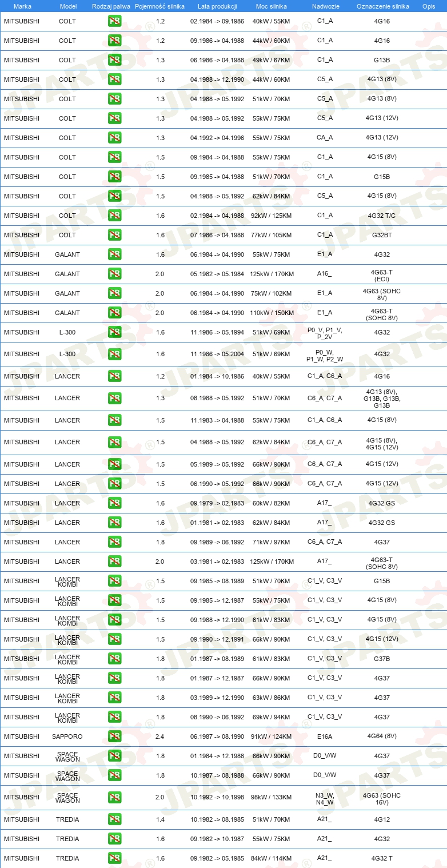
Task: Click the Lata produkcji column header
Action: (x=217, y=6)
